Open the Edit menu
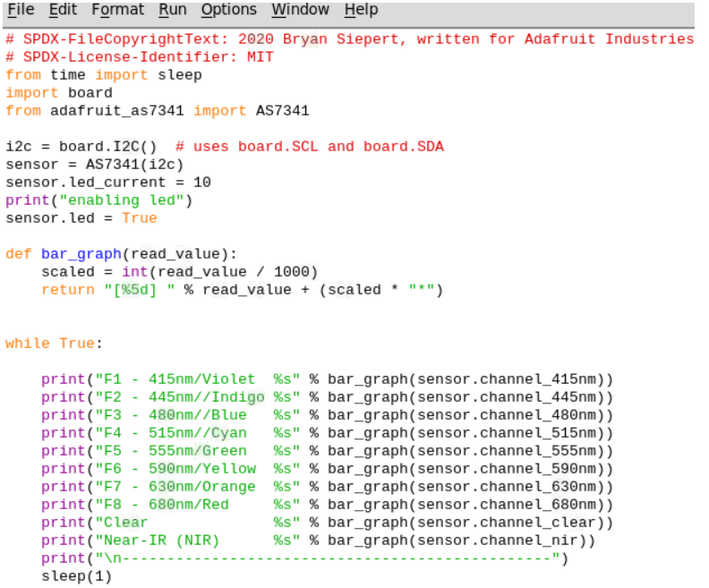709x588 pixels. (63, 10)
